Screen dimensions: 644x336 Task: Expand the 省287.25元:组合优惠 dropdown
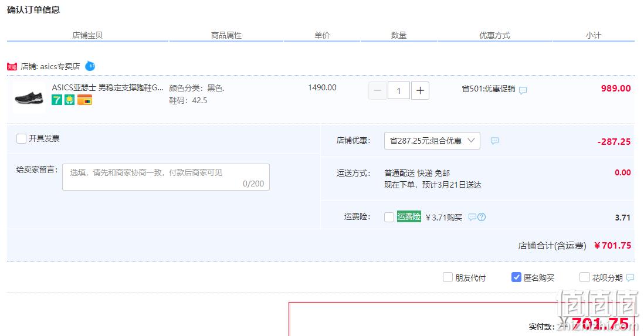(432, 141)
